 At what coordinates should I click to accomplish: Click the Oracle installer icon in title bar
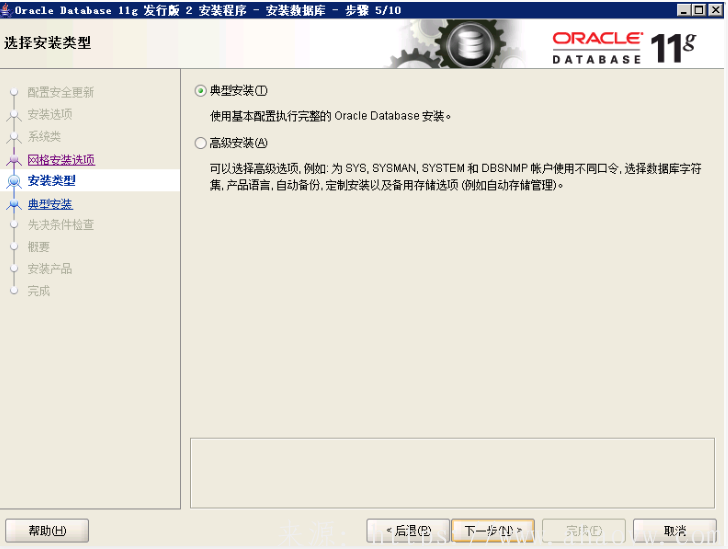[7, 10]
